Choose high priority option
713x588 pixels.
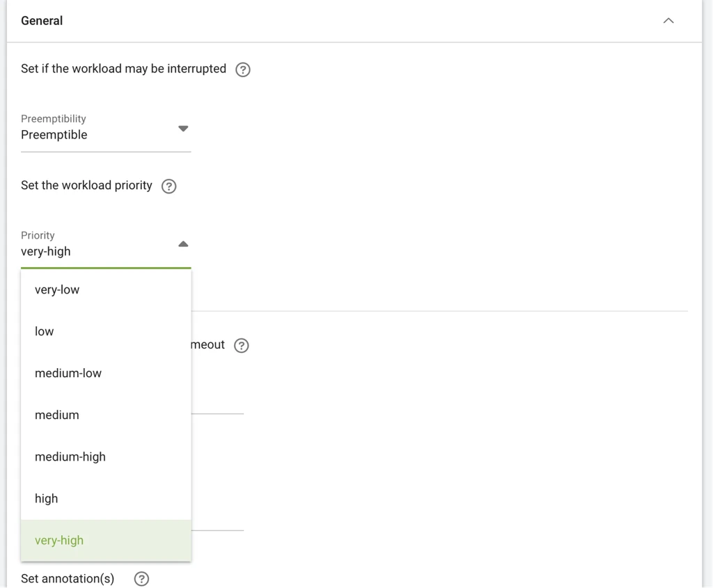[106, 499]
